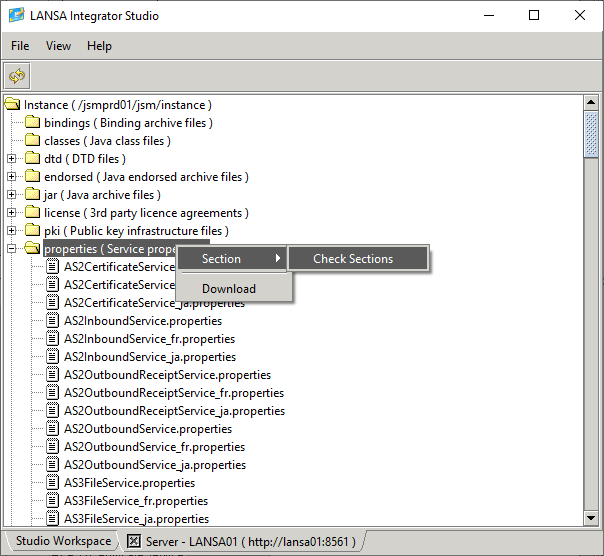Collapse the properties folder node
Viewport: 604px width, 556px height.
[11, 249]
